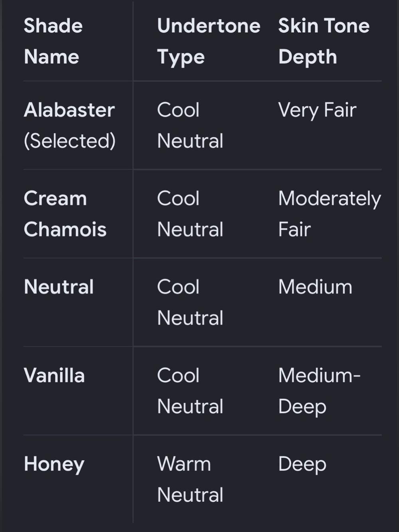Select Vanilla's Cool Neutral undertone cell
The image size is (399, 532).
coord(190,391)
